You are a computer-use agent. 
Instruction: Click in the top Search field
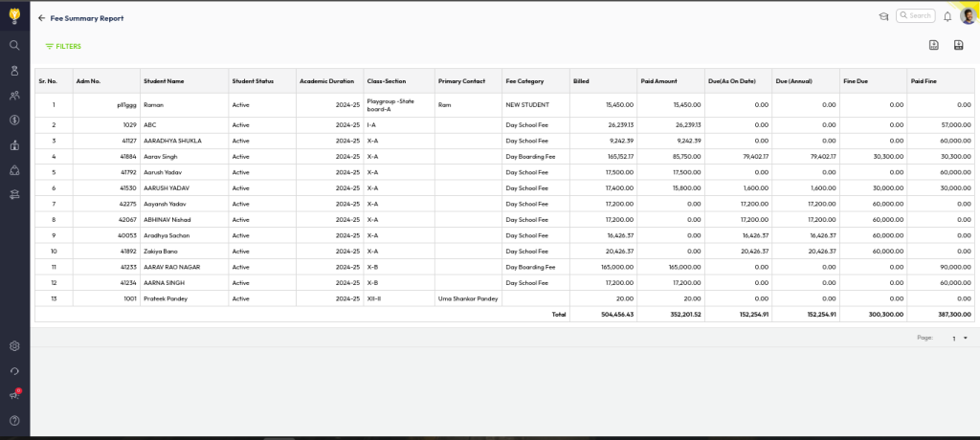919,16
